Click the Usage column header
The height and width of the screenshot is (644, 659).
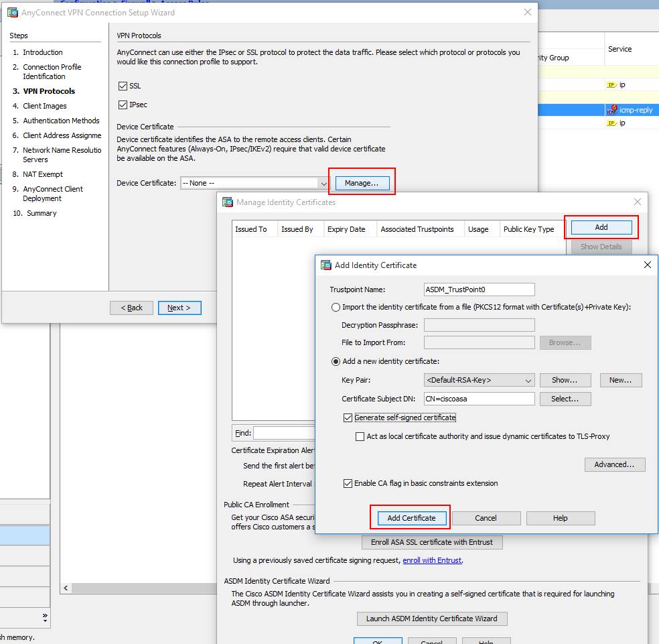point(482,229)
